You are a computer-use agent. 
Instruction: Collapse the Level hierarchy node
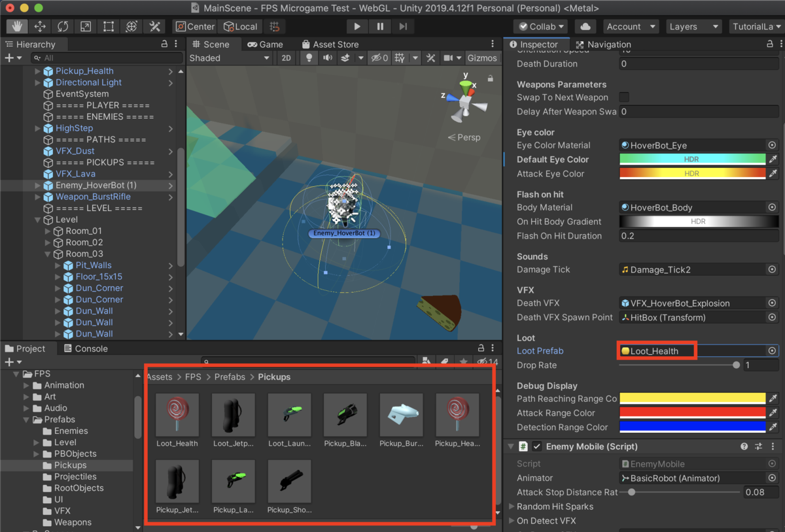coord(38,220)
